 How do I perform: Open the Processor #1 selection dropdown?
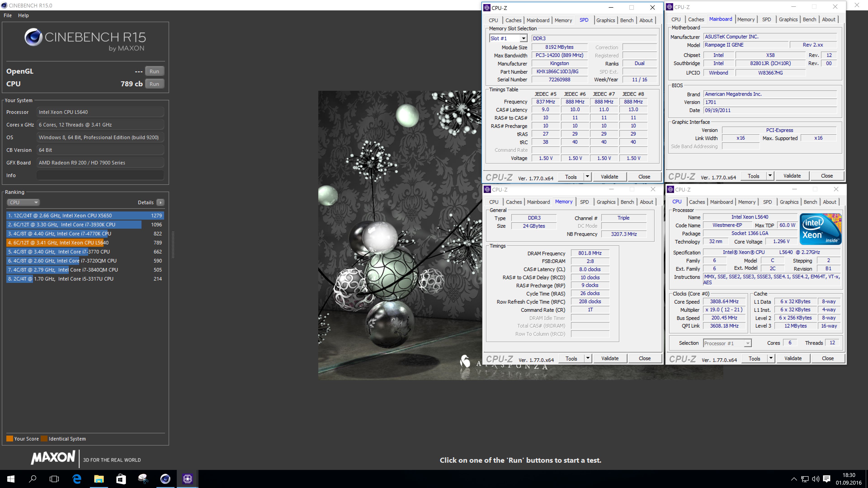(727, 343)
